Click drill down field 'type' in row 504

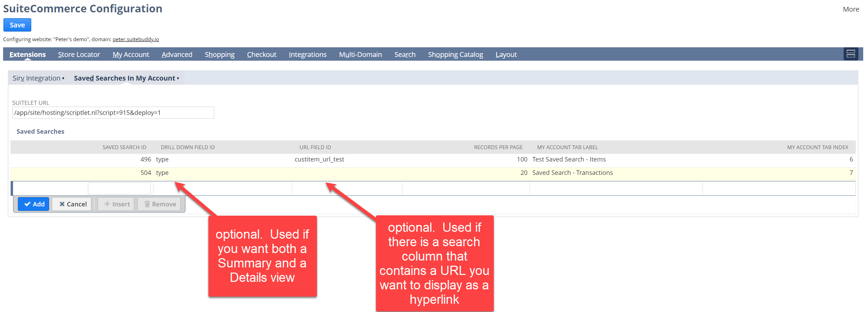[162, 173]
